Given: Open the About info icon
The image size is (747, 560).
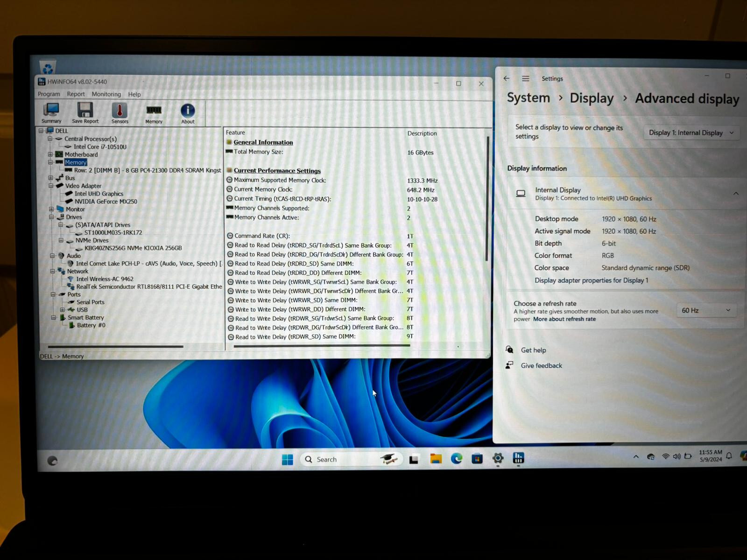Looking at the screenshot, I should click(x=188, y=113).
